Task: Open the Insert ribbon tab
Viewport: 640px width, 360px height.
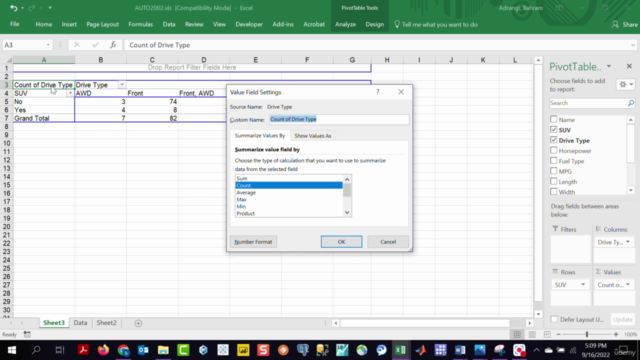Action: (x=69, y=24)
